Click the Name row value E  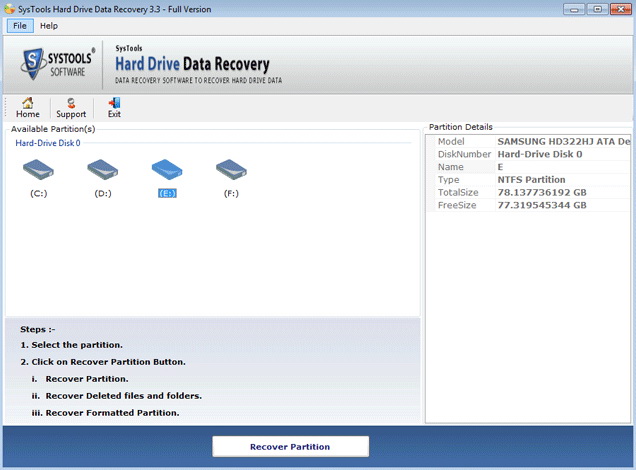[x=500, y=167]
